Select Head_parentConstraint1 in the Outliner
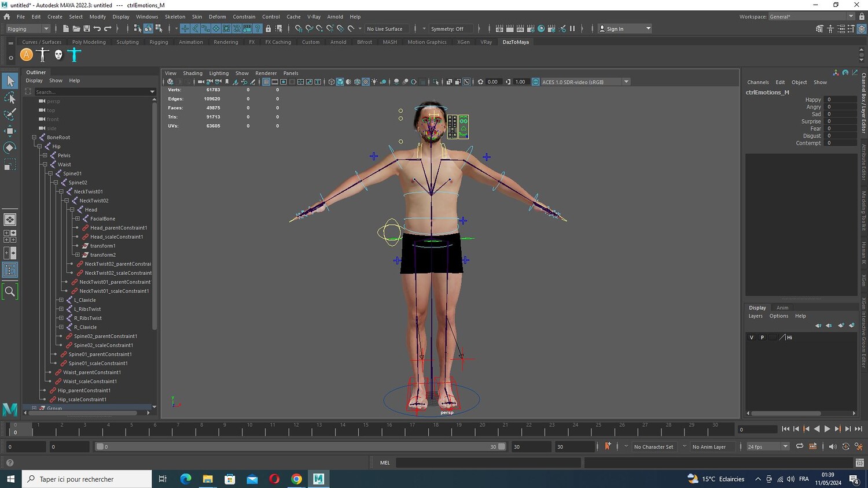Image resolution: width=868 pixels, height=488 pixels. point(119,228)
